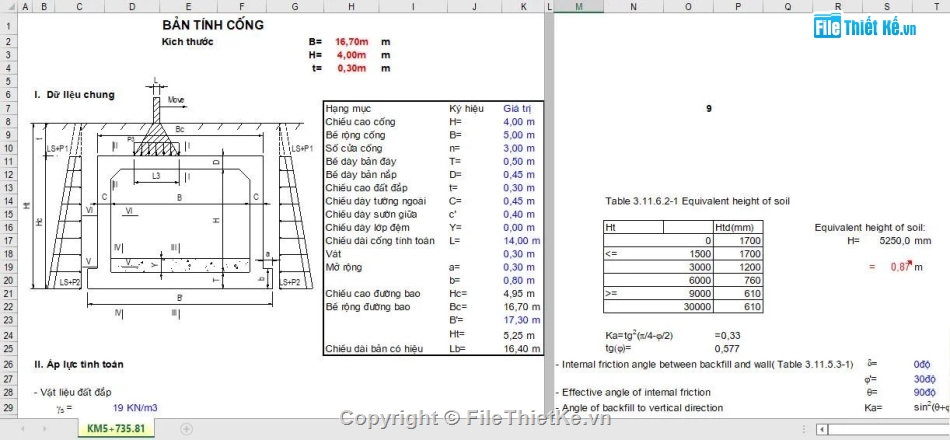Click the heading 'II. Áp lực tính toán'

click(x=79, y=365)
